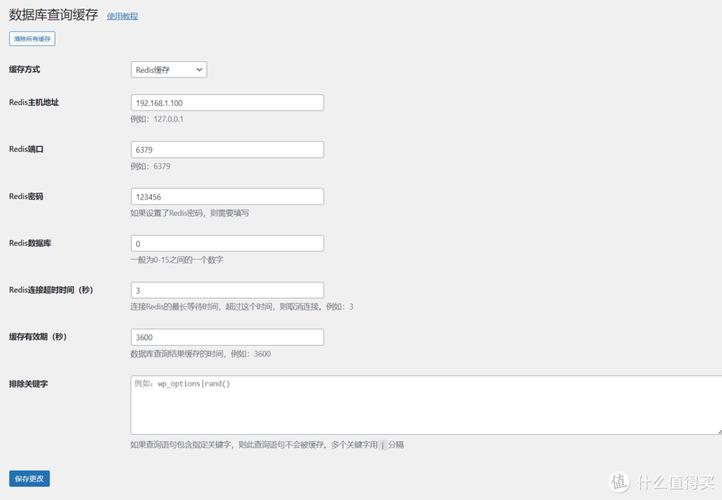The width and height of the screenshot is (722, 500).
Task: Click the Redis密码 label text
Action: click(26, 196)
